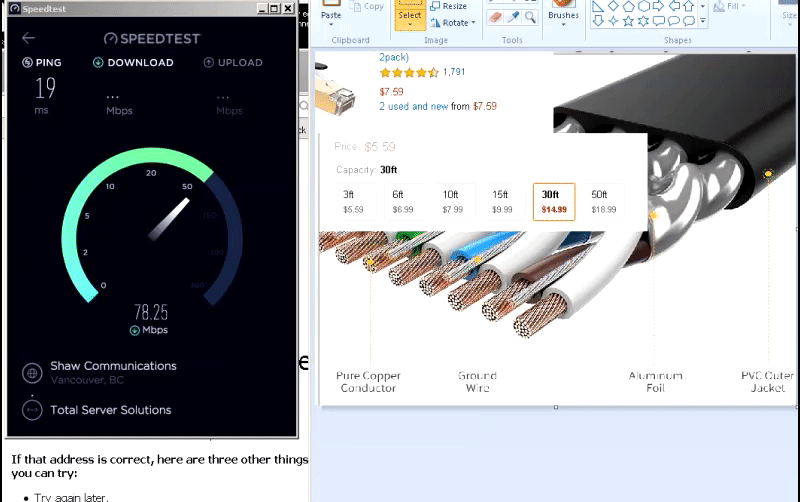Image resolution: width=800 pixels, height=502 pixels.
Task: Pick the four-point star shape
Action: point(613,21)
